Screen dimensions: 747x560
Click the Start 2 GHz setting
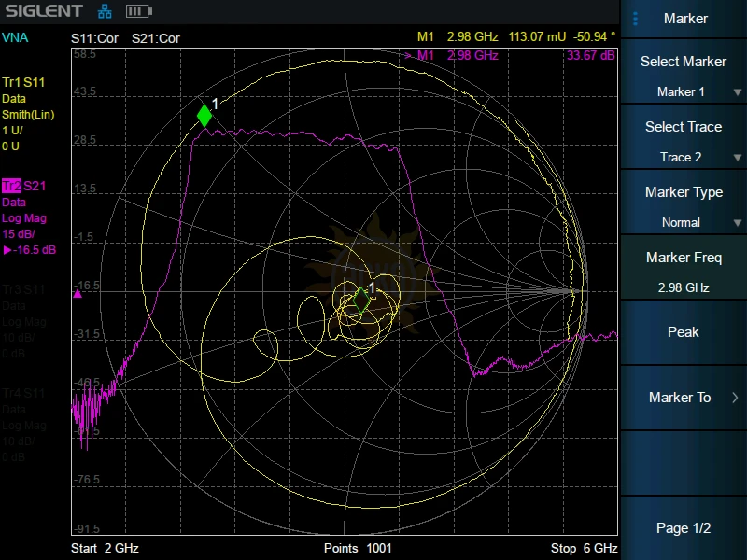pyautogui.click(x=105, y=548)
